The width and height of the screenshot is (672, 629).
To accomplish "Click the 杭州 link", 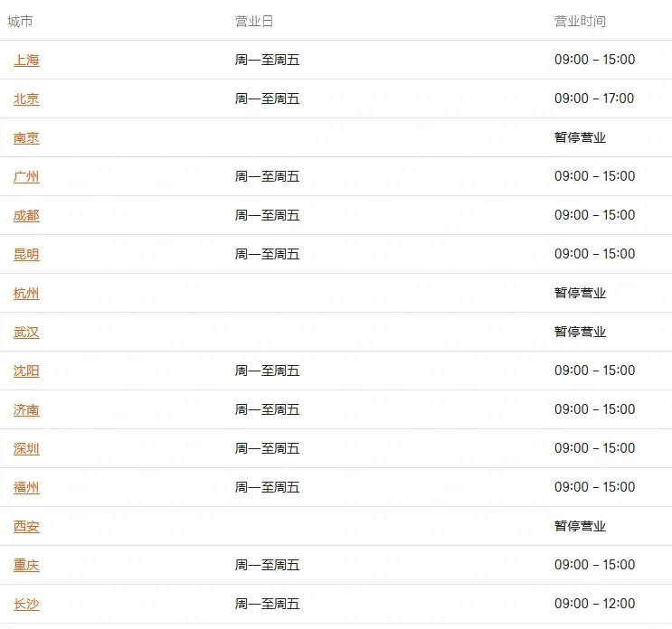I will (26, 294).
